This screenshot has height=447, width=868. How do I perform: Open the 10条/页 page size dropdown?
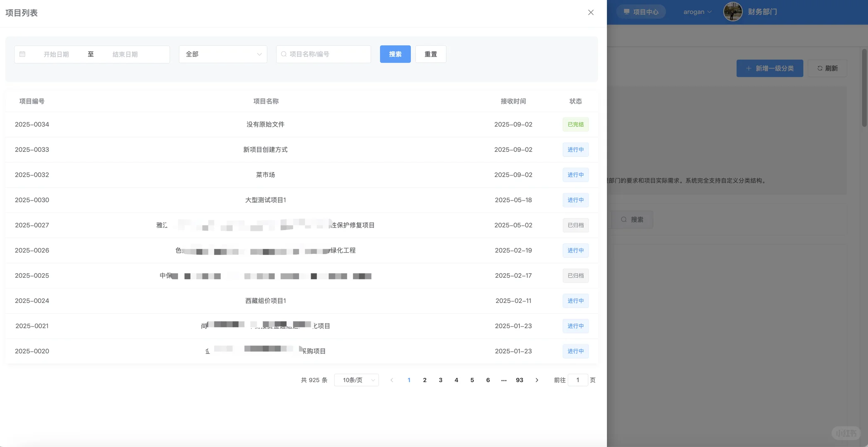(x=356, y=380)
